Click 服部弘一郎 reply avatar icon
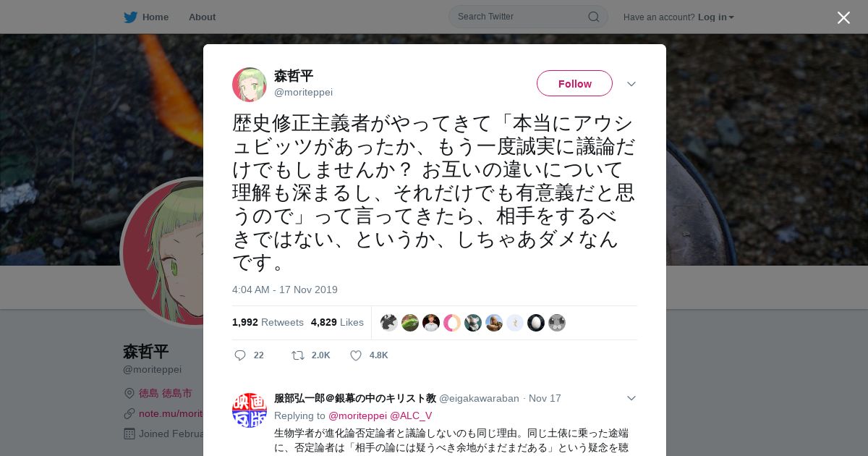The width and height of the screenshot is (868, 456). (x=250, y=410)
